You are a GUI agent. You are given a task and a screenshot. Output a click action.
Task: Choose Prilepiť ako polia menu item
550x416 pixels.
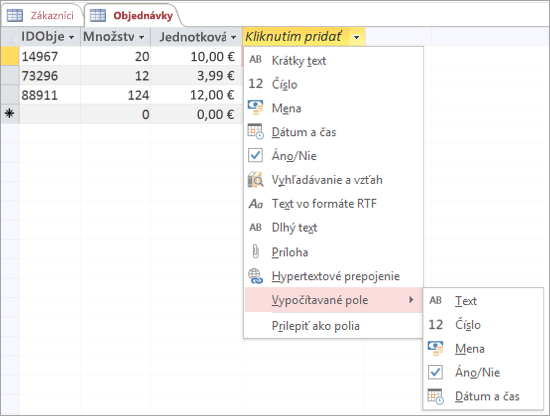coord(333,326)
